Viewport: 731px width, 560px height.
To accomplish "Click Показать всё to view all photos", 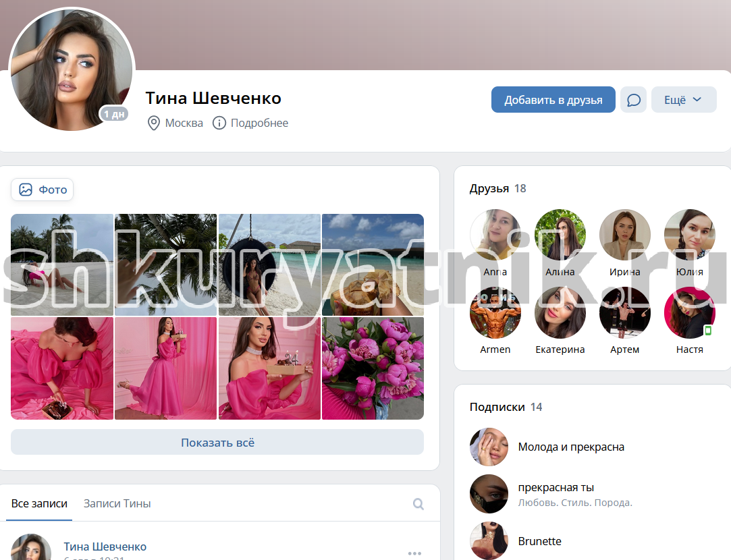I will pos(217,443).
